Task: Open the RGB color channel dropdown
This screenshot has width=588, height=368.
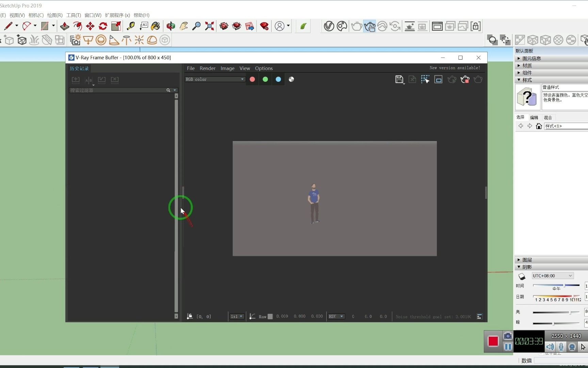Action: tap(215, 79)
